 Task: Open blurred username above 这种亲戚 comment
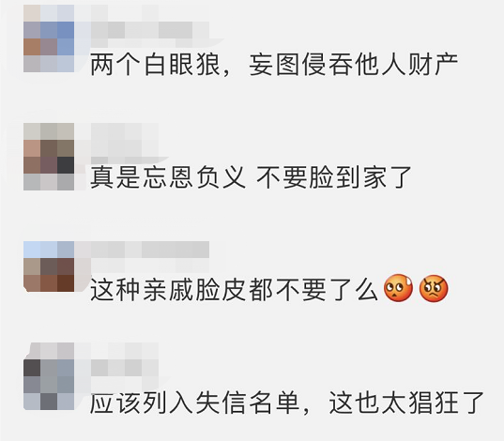pyautogui.click(x=150, y=250)
